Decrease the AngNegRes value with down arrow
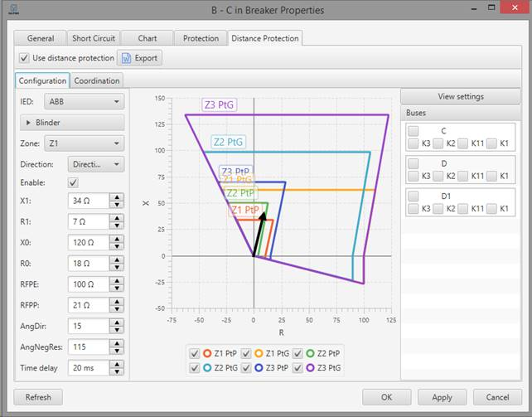 [x=117, y=351]
